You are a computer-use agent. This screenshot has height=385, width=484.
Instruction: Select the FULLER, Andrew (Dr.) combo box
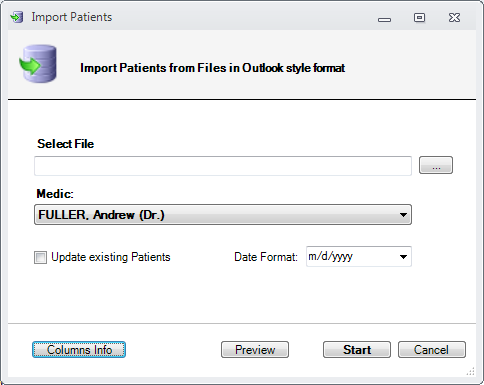tap(223, 215)
